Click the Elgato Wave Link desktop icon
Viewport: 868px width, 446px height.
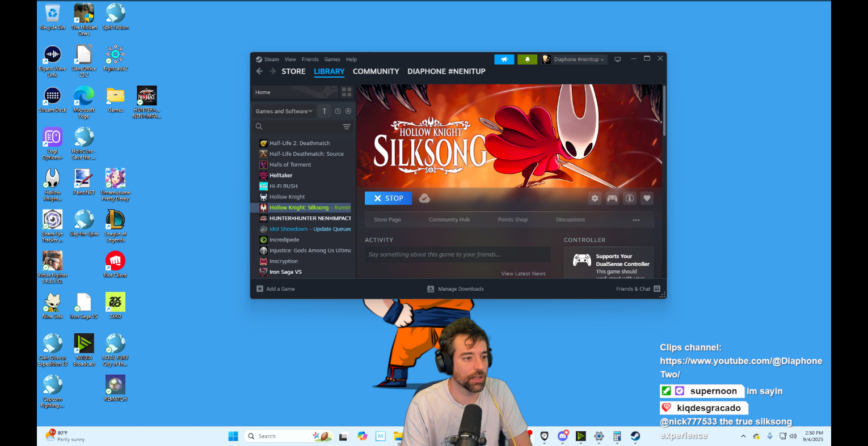pyautogui.click(x=53, y=61)
